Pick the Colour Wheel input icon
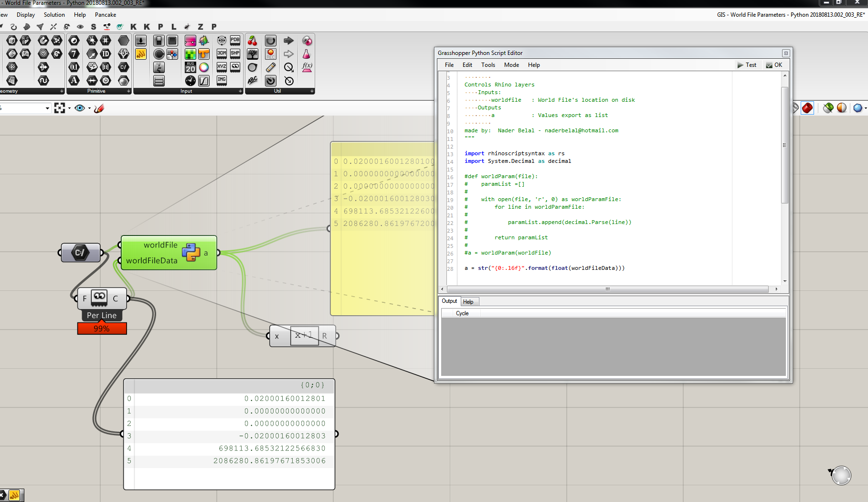The width and height of the screenshot is (868, 502). [204, 67]
